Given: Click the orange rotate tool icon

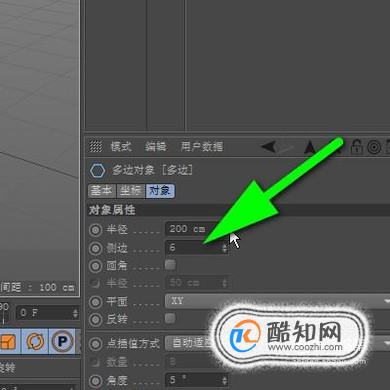Looking at the screenshot, I should 35,341.
